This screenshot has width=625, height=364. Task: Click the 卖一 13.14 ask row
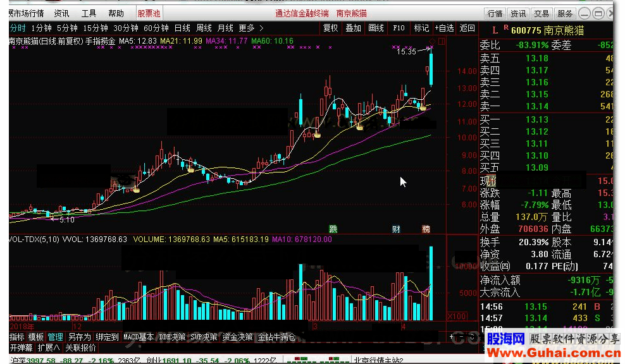[x=546, y=106]
